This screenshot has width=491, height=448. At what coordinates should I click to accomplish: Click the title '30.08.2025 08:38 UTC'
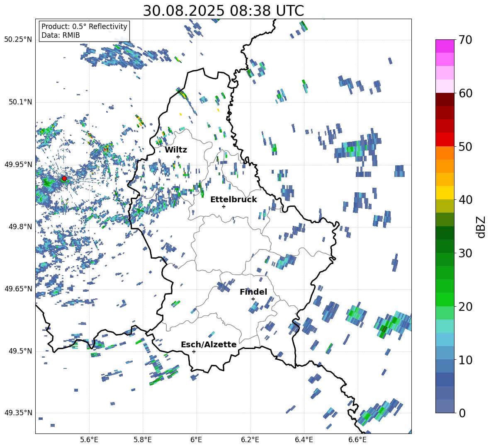(x=223, y=11)
